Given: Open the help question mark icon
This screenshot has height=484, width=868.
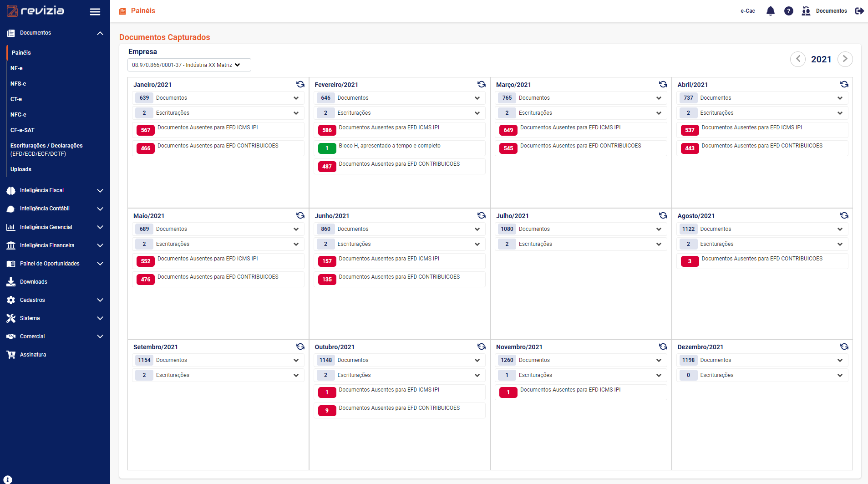Looking at the screenshot, I should (789, 11).
